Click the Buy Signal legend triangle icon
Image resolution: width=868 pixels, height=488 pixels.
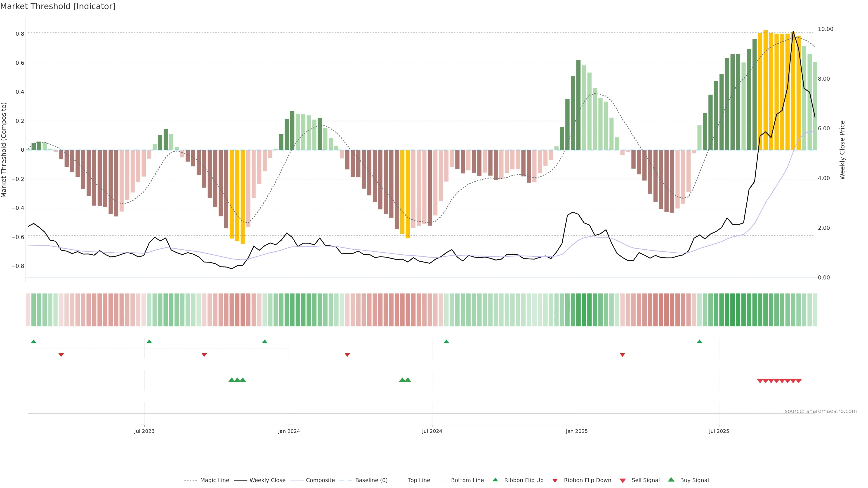pyautogui.click(x=671, y=480)
